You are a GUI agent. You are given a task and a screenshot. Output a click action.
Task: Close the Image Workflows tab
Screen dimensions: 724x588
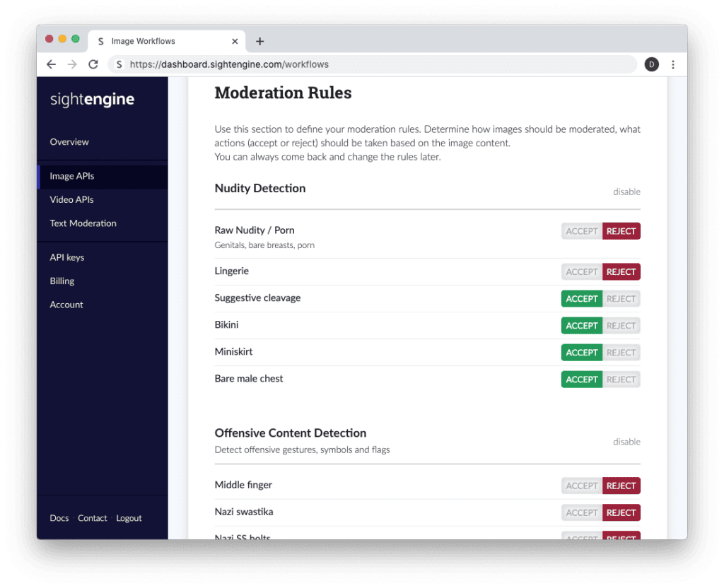235,42
